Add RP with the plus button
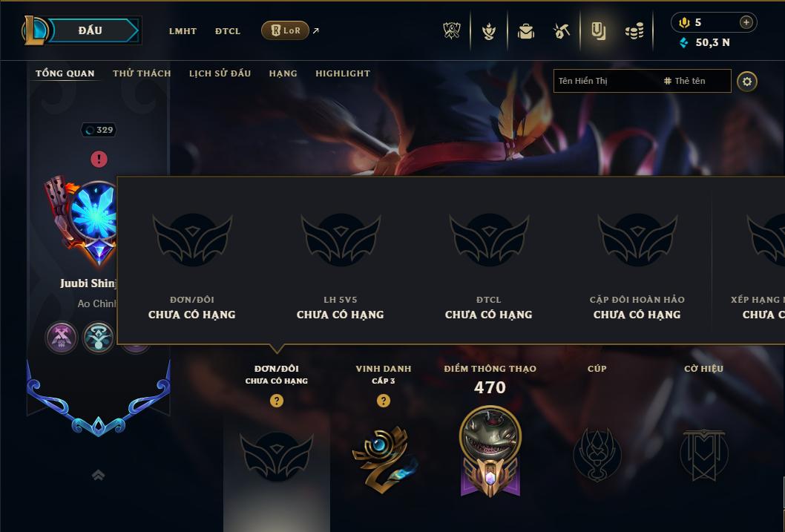The height and width of the screenshot is (532, 785). [746, 22]
